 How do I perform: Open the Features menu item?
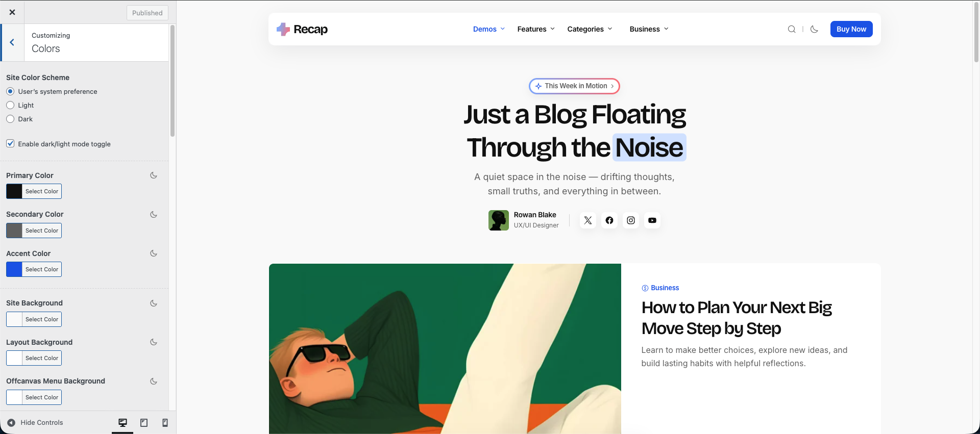click(535, 29)
